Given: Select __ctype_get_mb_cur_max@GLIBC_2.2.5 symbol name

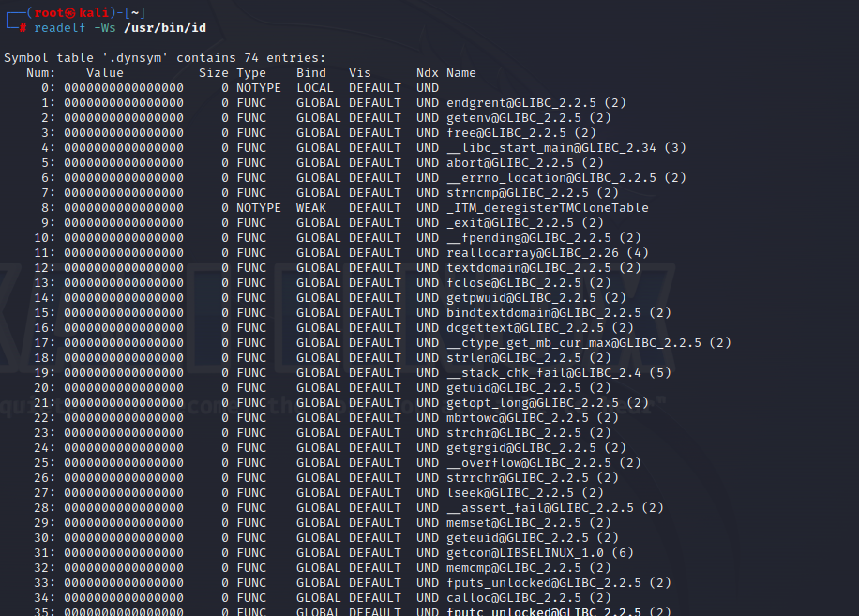Looking at the screenshot, I should pyautogui.click(x=574, y=343).
